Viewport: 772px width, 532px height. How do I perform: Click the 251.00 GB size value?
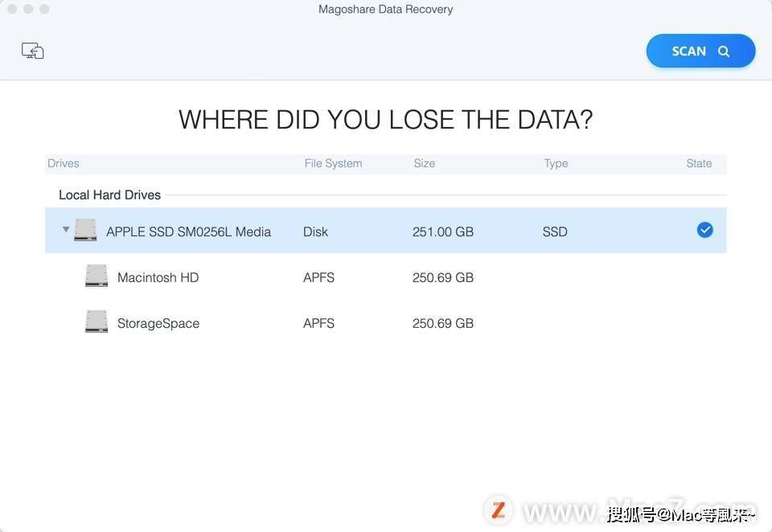443,231
